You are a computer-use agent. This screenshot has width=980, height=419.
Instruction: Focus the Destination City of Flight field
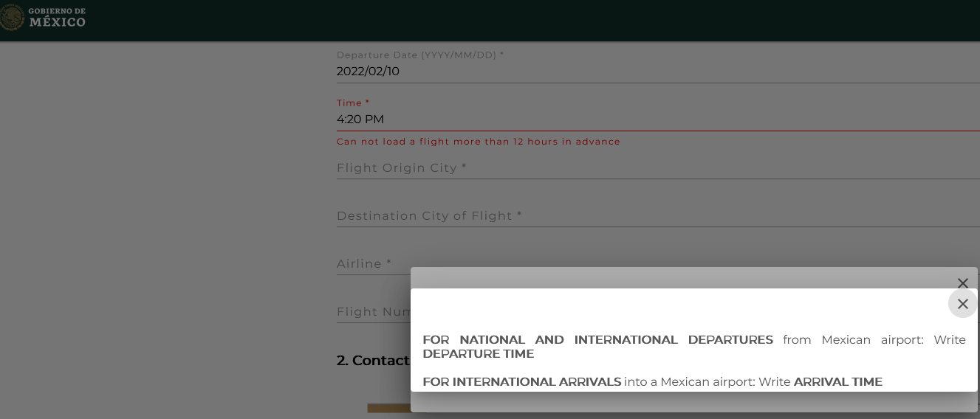click(658, 215)
